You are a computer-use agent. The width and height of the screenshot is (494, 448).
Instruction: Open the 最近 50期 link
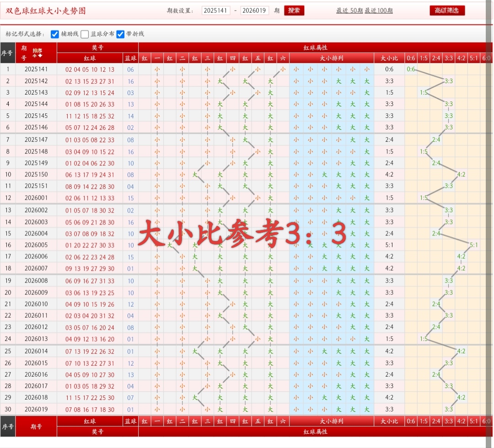point(349,11)
